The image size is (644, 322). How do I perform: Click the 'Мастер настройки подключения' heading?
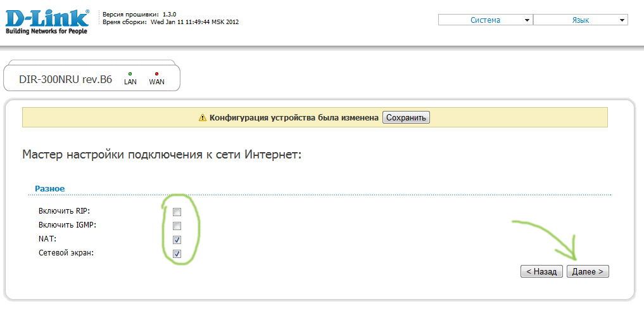click(x=161, y=154)
